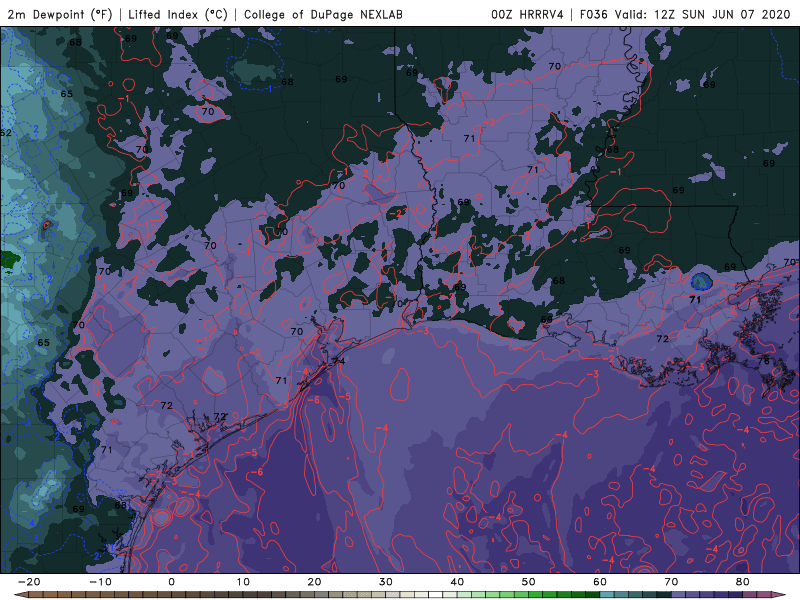Click the blue circular spot above 71
The height and width of the screenshot is (600, 800).
pyautogui.click(x=701, y=281)
